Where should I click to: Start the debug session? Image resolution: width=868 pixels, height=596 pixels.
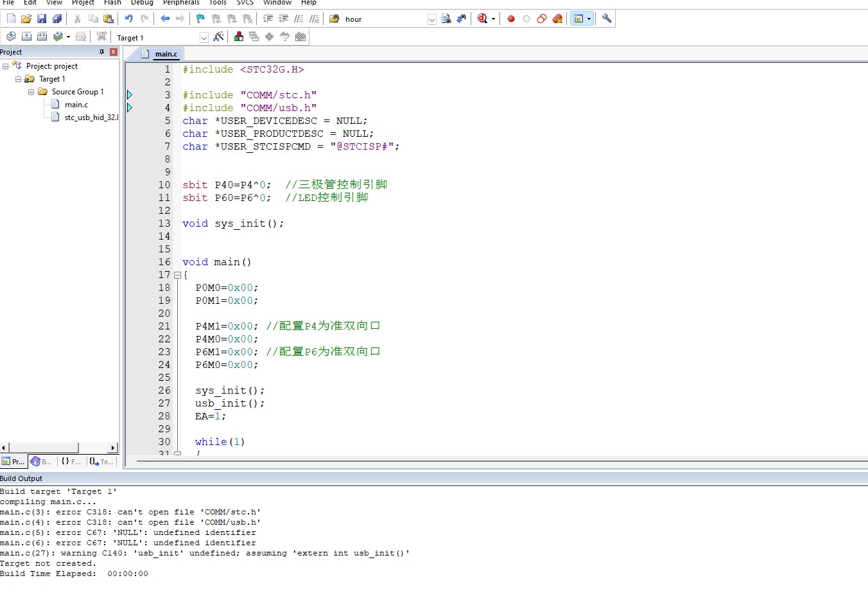click(483, 19)
